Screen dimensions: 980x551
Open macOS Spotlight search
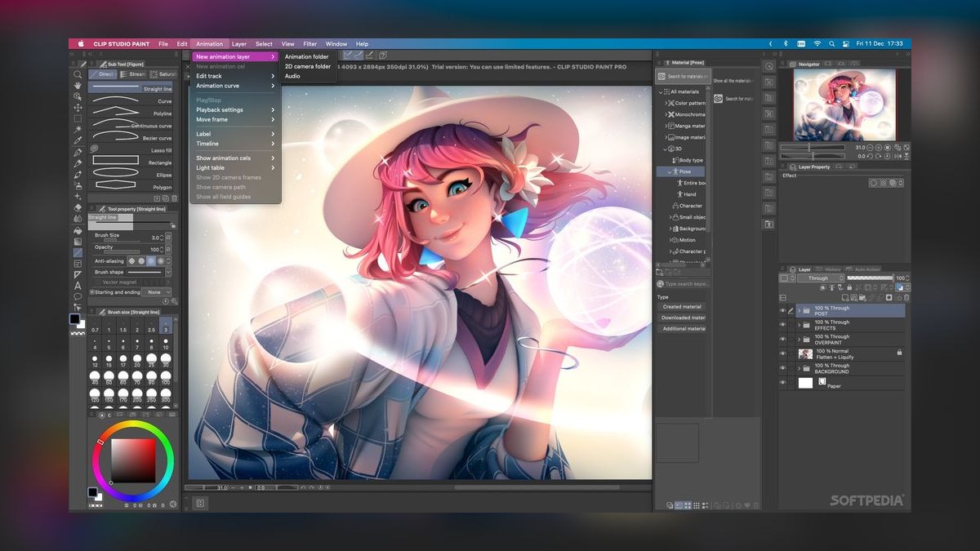click(833, 44)
